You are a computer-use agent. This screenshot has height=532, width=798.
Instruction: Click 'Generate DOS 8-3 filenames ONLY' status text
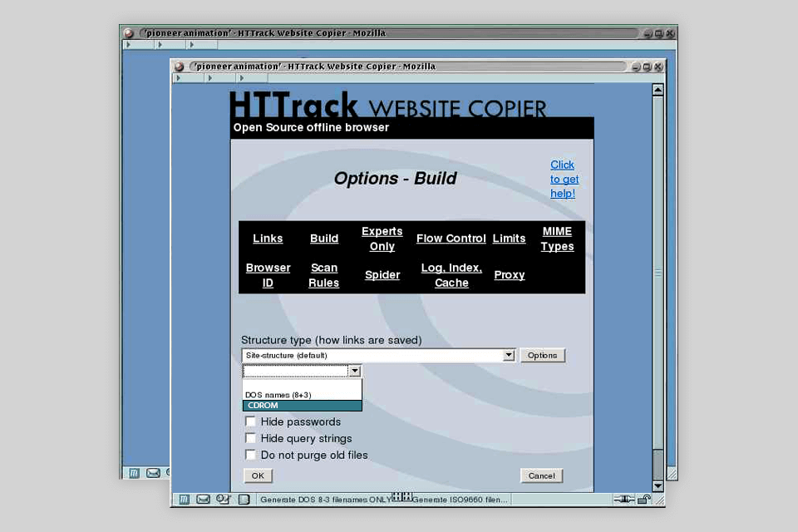(326, 500)
